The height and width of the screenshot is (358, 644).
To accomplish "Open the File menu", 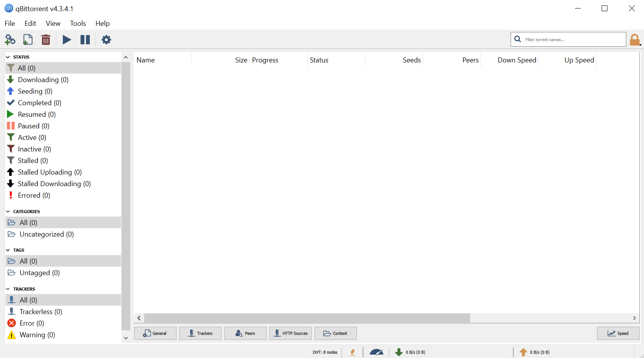I will pyautogui.click(x=10, y=24).
